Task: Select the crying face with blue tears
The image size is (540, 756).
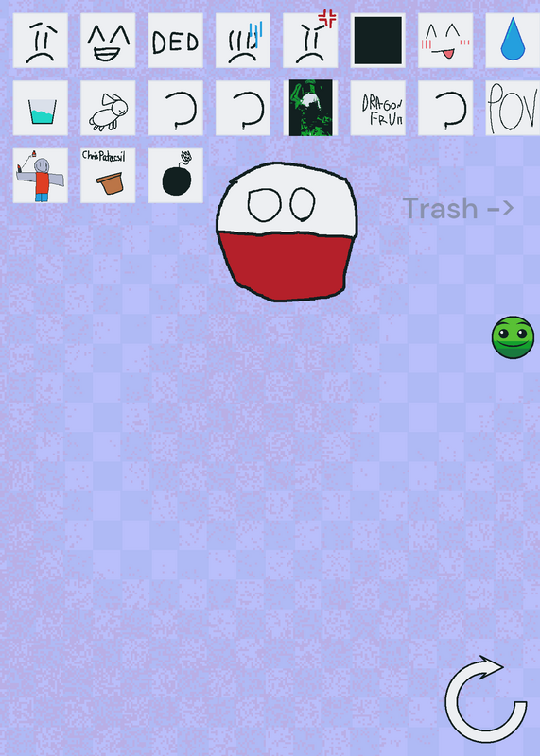Action: pos(243,41)
